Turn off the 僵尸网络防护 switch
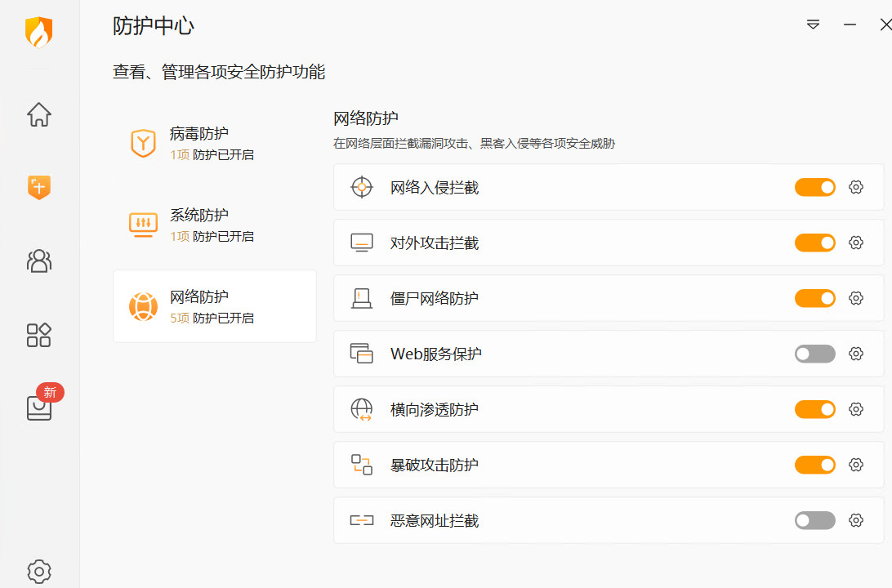892x588 pixels. tap(814, 298)
